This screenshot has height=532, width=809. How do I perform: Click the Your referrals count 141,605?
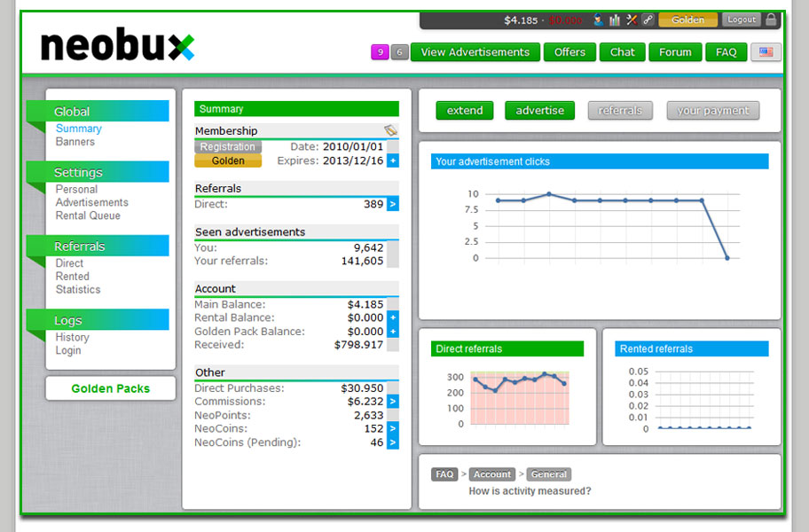pos(362,261)
